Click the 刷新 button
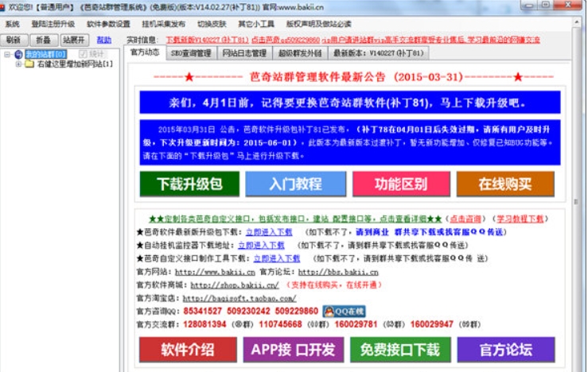This screenshot has width=588, height=372. 14,40
